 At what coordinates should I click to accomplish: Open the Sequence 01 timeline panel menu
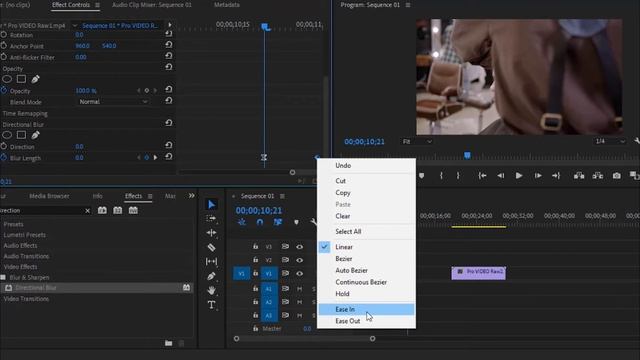[282, 196]
